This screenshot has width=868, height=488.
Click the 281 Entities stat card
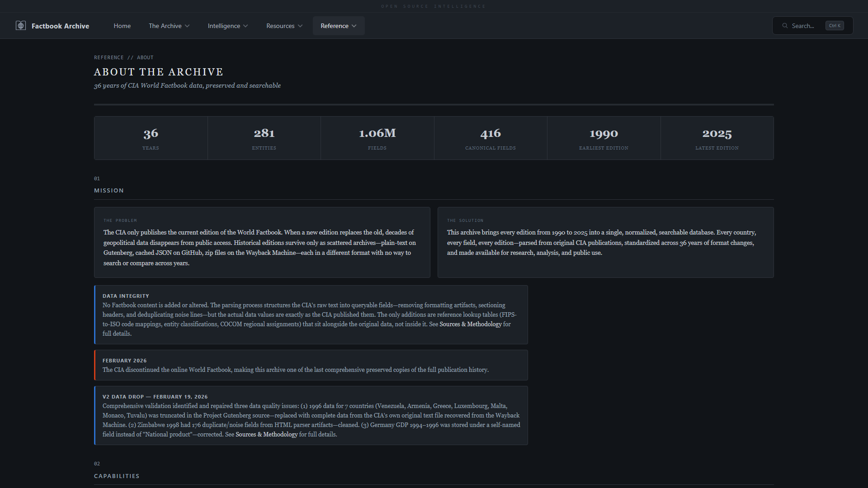264,138
